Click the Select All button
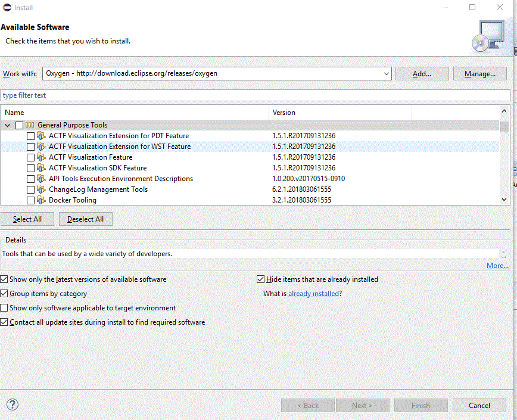Viewport: 517px width, 420px height. [x=27, y=219]
